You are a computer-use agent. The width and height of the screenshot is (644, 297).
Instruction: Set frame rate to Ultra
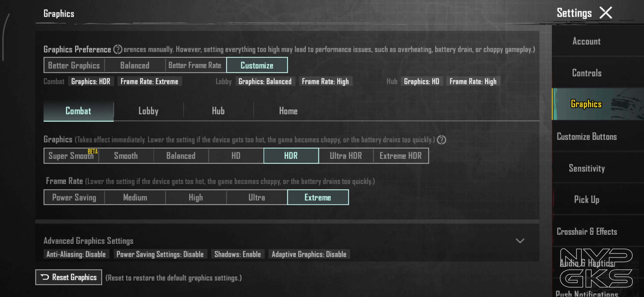pyautogui.click(x=257, y=198)
